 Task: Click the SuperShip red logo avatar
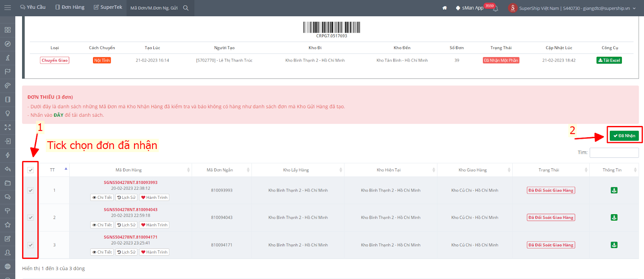coord(512,8)
